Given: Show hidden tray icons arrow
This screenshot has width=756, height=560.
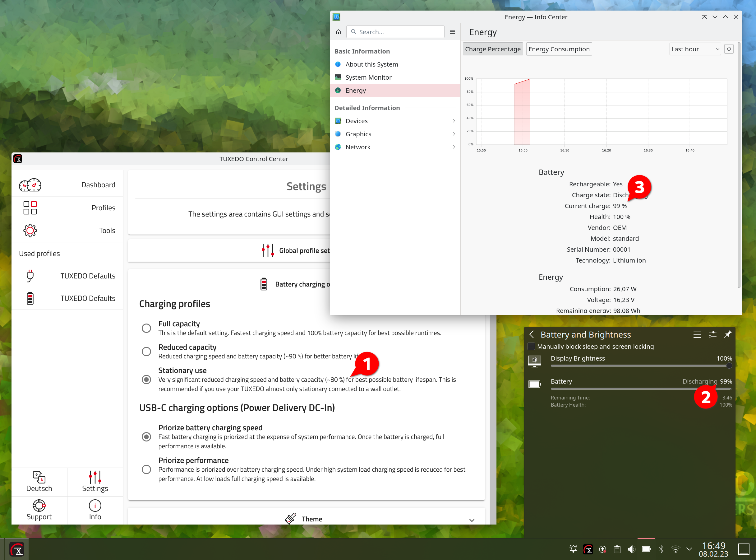Looking at the screenshot, I should (x=689, y=549).
